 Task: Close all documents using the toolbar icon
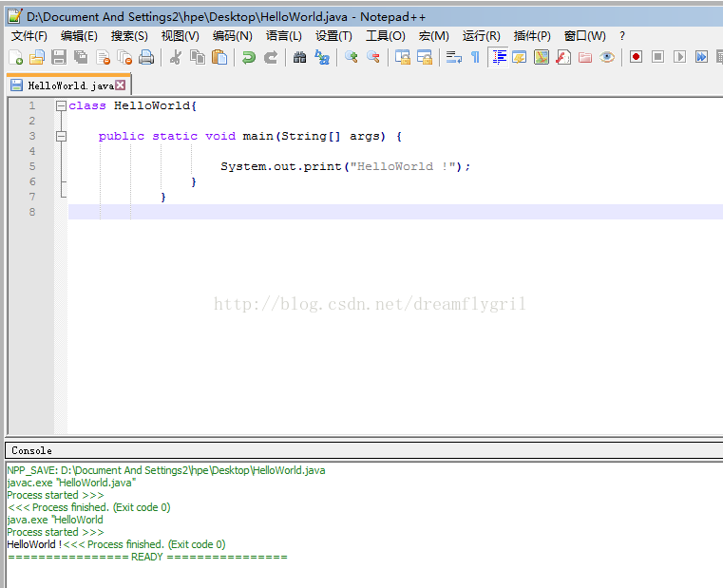tap(124, 57)
